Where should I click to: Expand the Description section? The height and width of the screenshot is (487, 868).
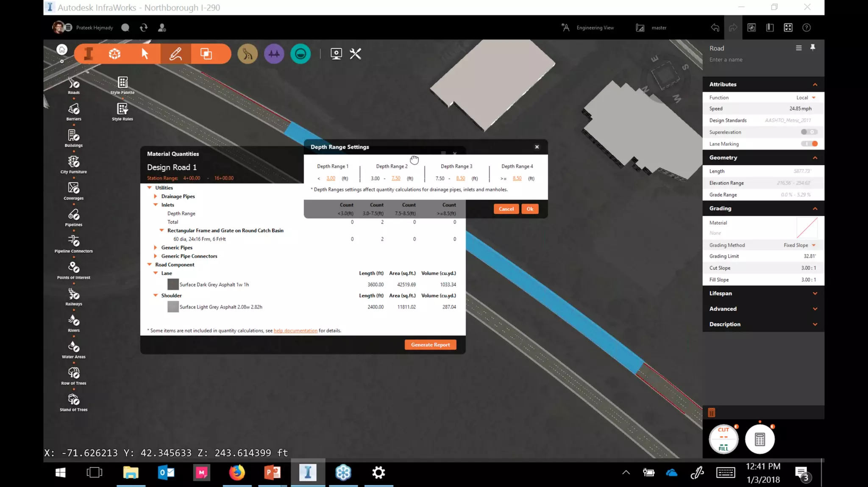pos(815,324)
